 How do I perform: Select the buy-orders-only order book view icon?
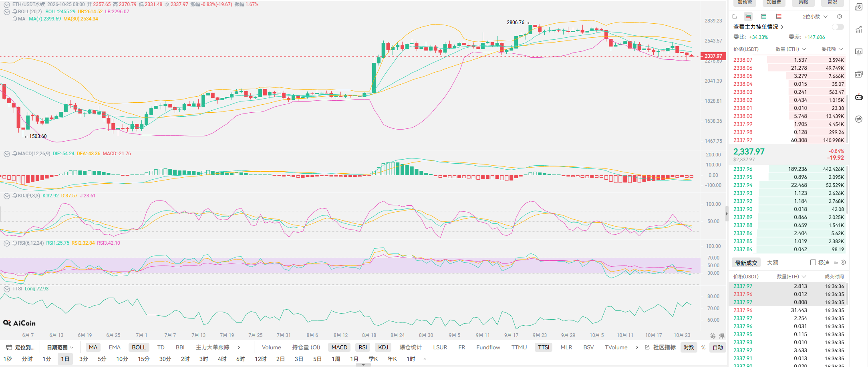coord(763,16)
